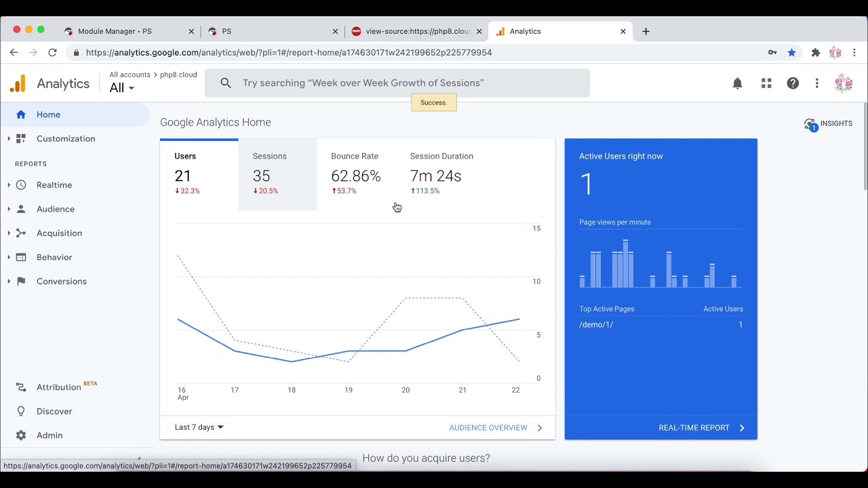Click the Acquisition branching icon
The height and width of the screenshot is (488, 868).
tap(21, 233)
